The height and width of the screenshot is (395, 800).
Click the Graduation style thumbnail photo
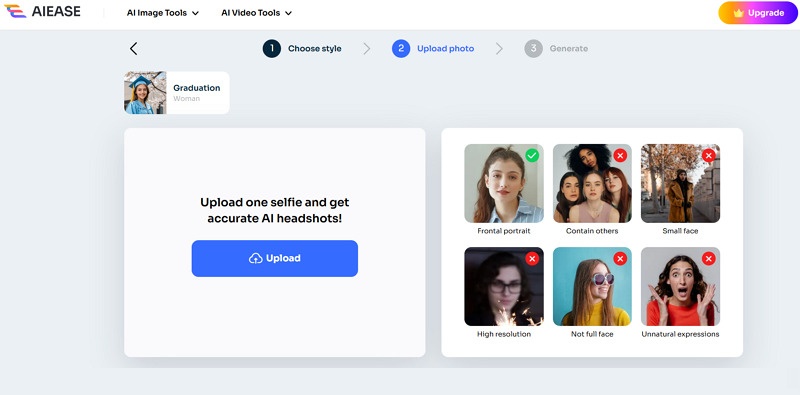click(x=145, y=92)
